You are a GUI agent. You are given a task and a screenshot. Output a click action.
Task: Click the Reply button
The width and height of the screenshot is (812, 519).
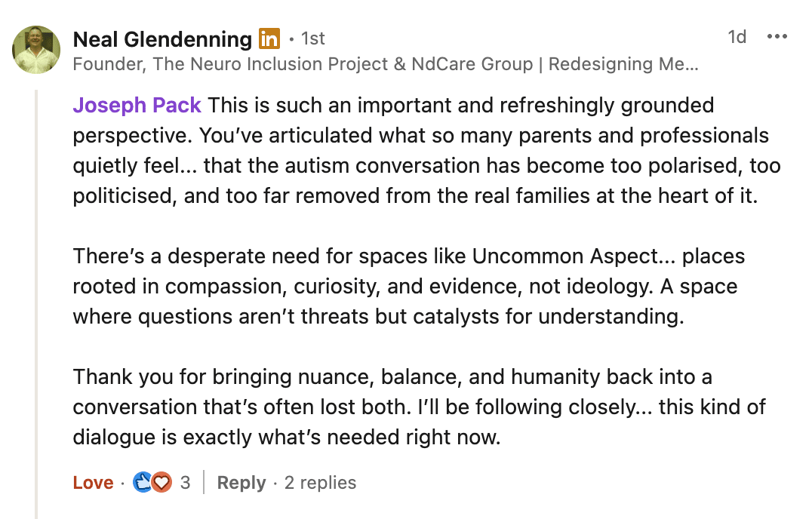click(x=241, y=483)
